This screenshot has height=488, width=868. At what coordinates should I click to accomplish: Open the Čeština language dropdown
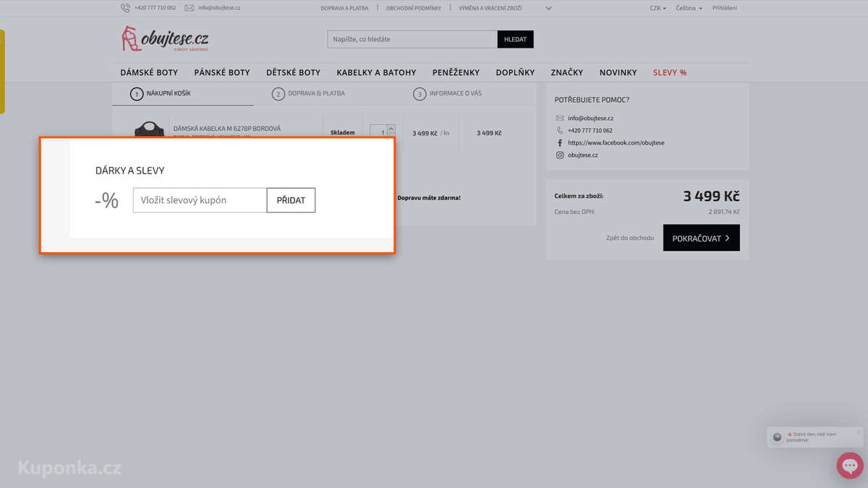tap(689, 8)
